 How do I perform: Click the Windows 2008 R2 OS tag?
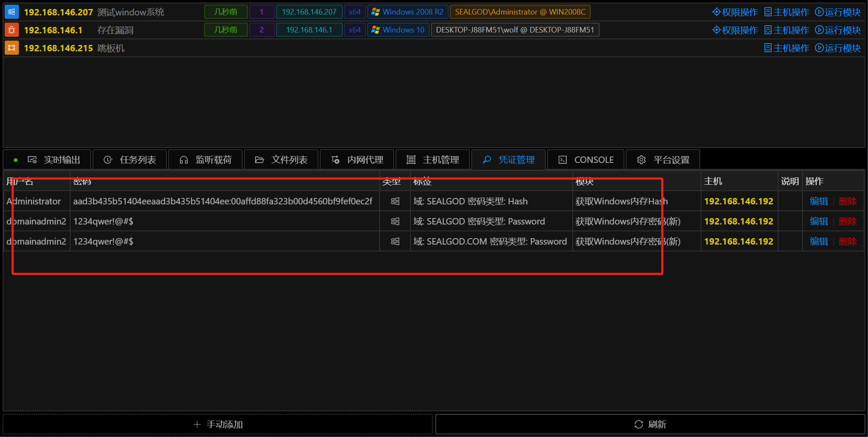(407, 12)
